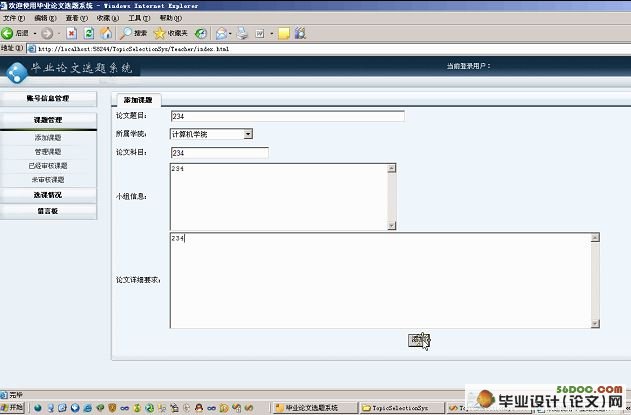This screenshot has width=631, height=415.
Task: Open Search with magnifier icon
Action: pyautogui.click(x=127, y=33)
